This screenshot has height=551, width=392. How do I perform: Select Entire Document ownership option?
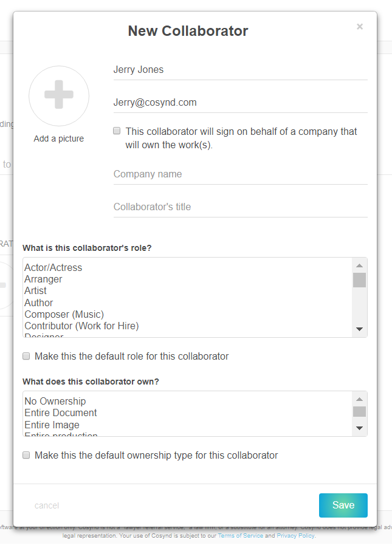pyautogui.click(x=61, y=413)
